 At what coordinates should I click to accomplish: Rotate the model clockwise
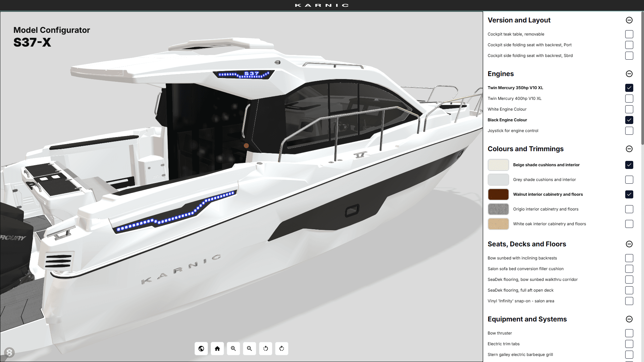coord(282,349)
